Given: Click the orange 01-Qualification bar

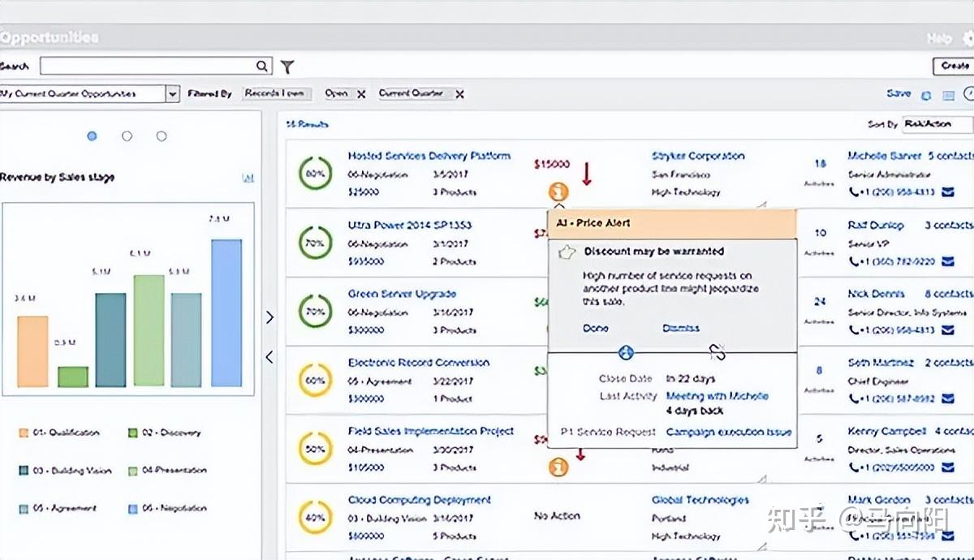Looking at the screenshot, I should (x=32, y=351).
